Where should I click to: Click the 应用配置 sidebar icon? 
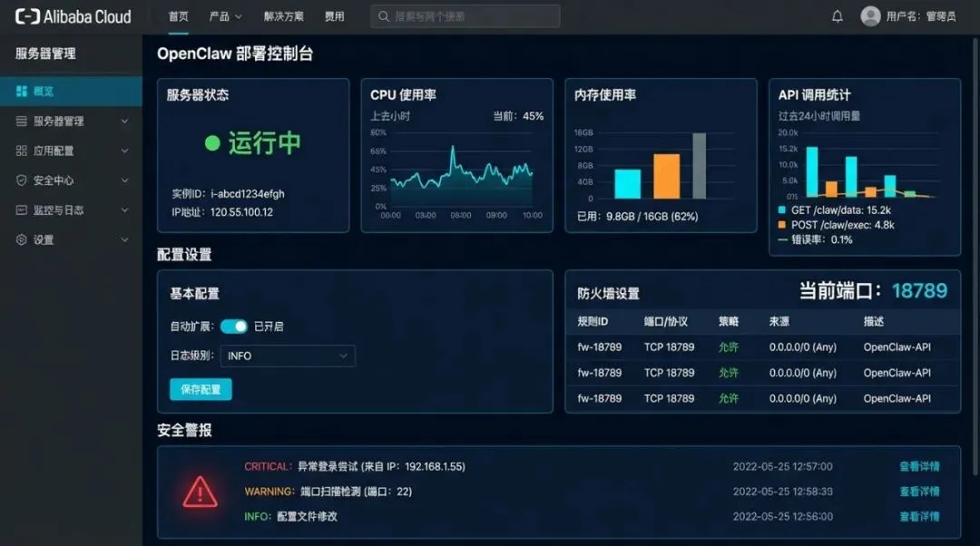pyautogui.click(x=21, y=151)
